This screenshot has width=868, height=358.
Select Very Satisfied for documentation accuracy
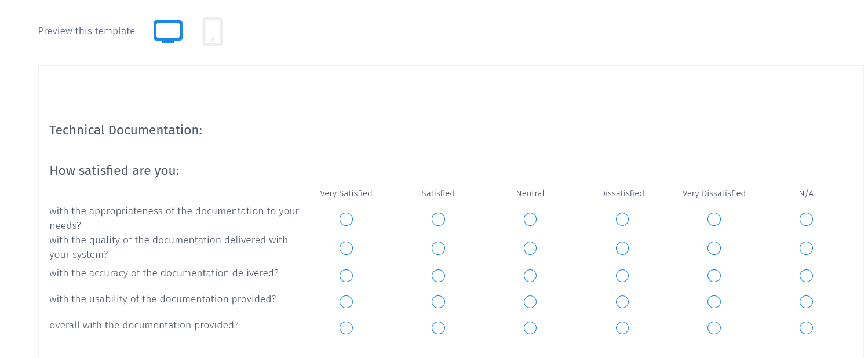click(346, 276)
